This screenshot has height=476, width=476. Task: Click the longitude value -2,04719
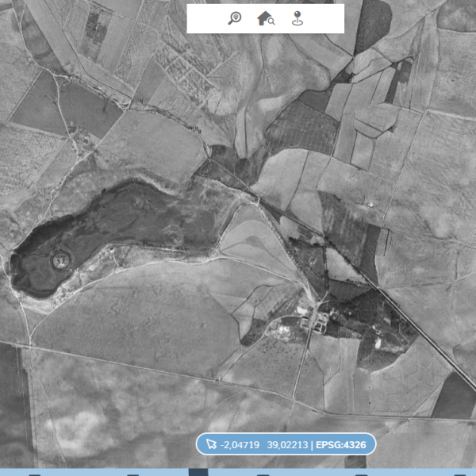pos(240,445)
